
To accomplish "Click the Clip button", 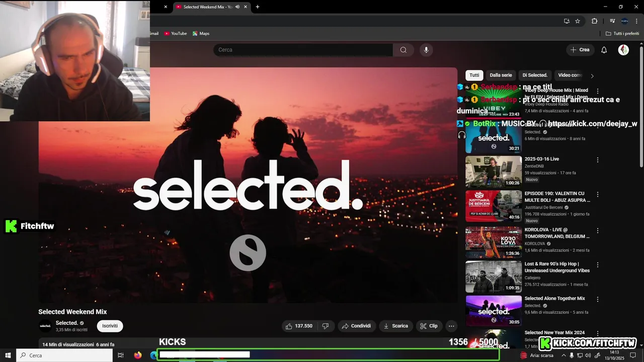I will coord(429,326).
